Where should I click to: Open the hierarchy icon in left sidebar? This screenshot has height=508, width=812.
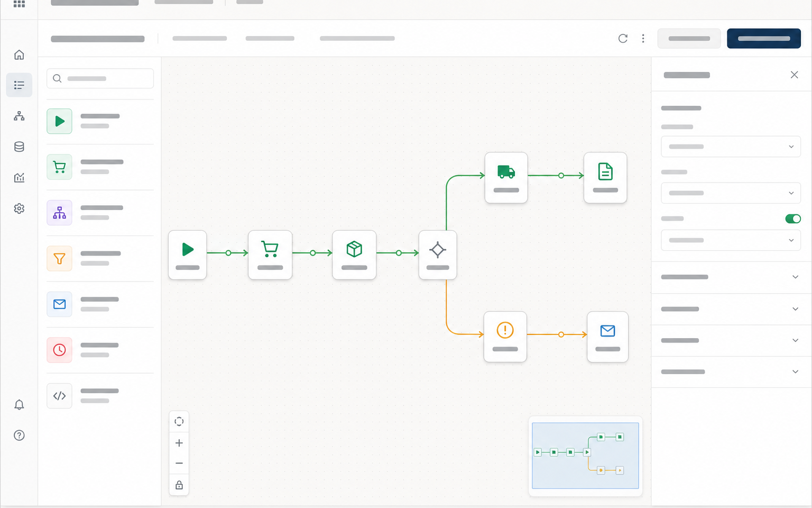(x=19, y=116)
